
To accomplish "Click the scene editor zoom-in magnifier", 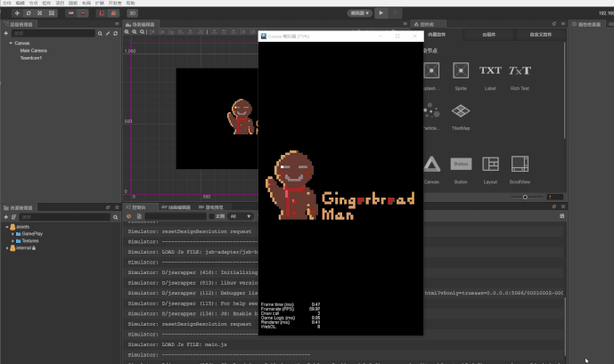I will (127, 32).
